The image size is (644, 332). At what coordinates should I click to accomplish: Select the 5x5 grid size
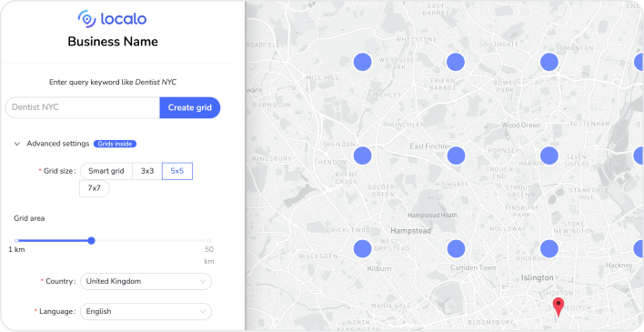pyautogui.click(x=177, y=171)
